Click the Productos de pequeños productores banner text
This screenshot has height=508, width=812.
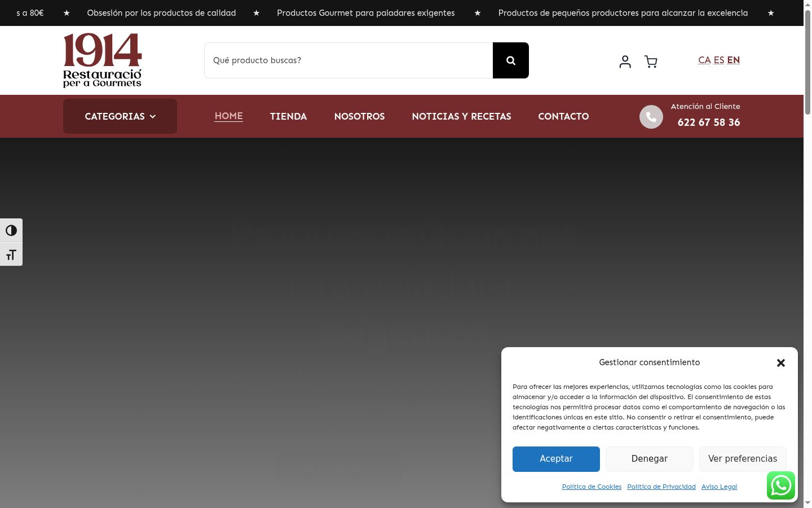pyautogui.click(x=623, y=13)
